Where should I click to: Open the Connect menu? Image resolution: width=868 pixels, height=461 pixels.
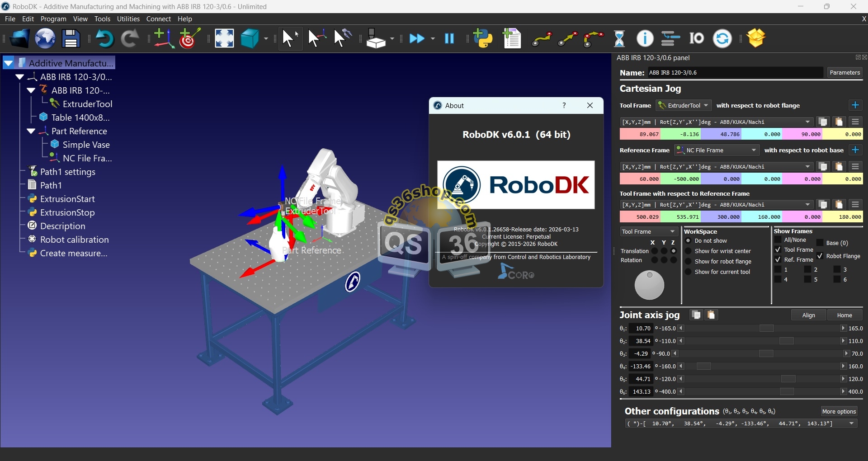click(x=158, y=19)
